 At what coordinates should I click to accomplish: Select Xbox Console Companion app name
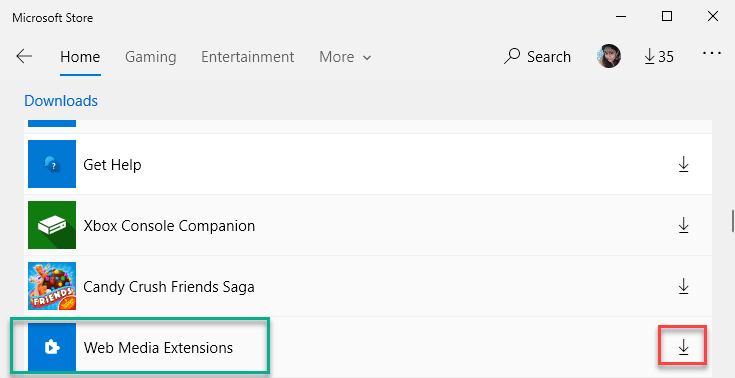coord(169,226)
